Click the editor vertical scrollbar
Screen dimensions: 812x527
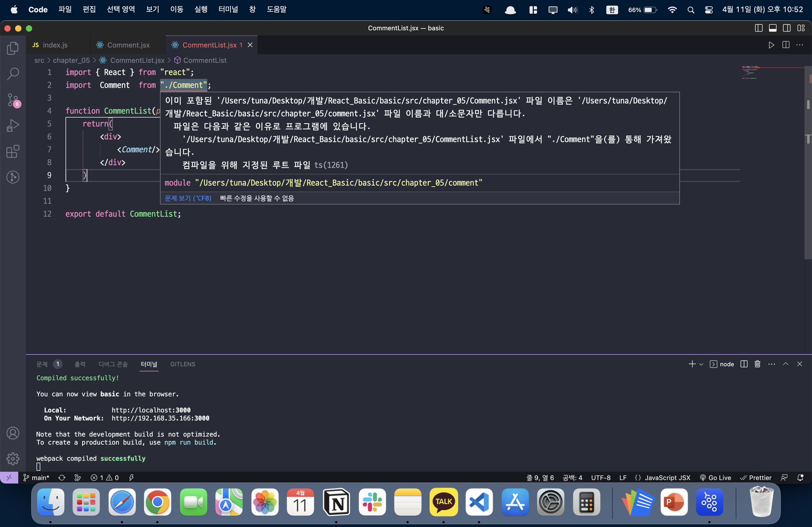[x=808, y=163]
